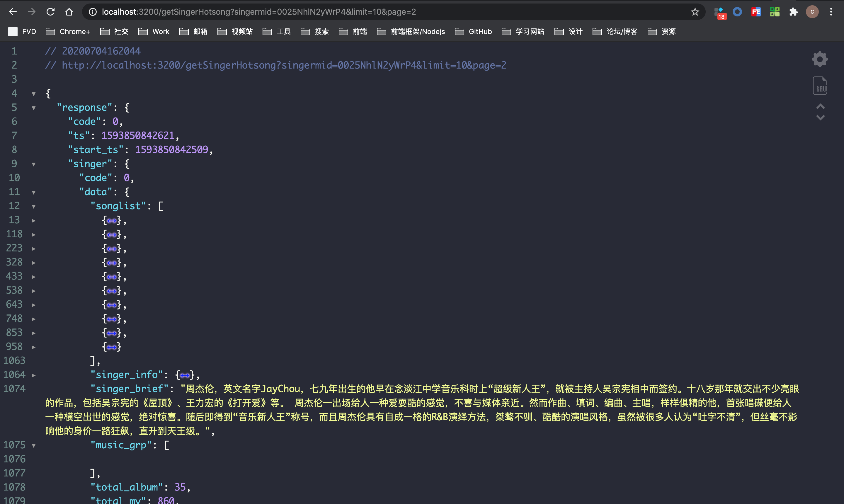Viewport: 844px width, 504px height.
Task: Go to browser home page
Action: pos(69,12)
